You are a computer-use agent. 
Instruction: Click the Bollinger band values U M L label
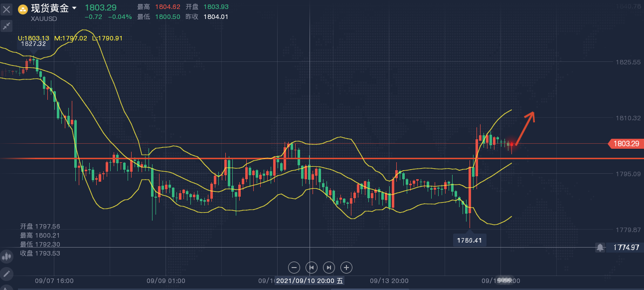pos(70,38)
